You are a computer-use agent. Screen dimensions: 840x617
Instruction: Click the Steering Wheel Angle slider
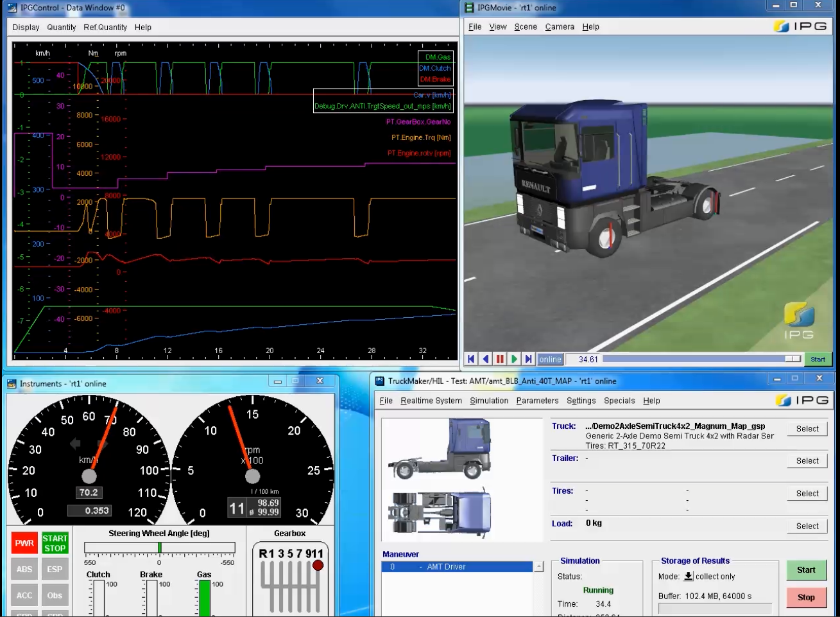[160, 548]
